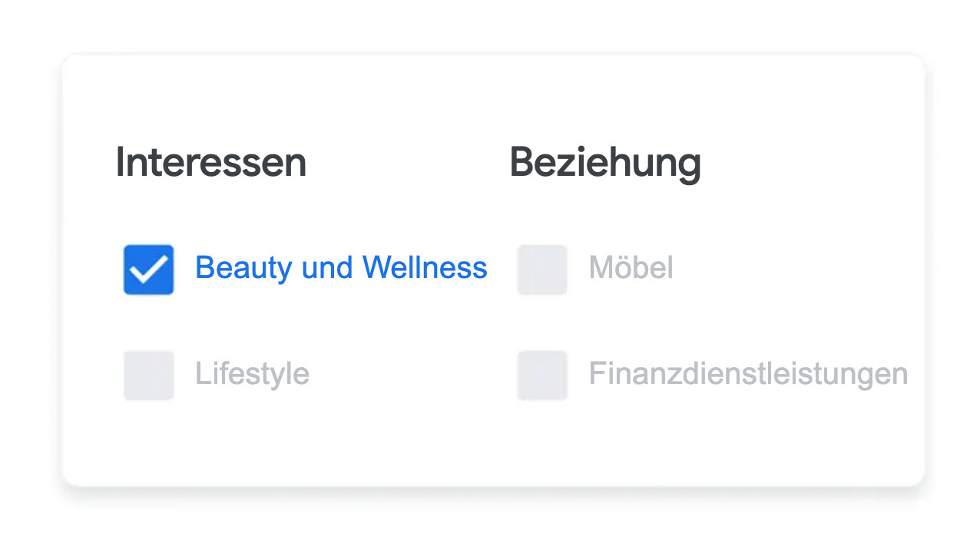The width and height of the screenshot is (980, 553).
Task: Click the Interessen heading
Action: 211,163
